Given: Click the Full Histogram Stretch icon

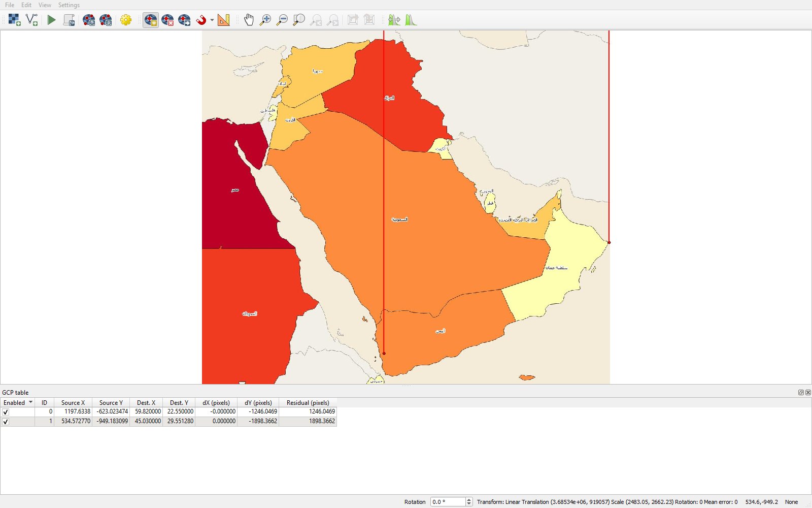Looking at the screenshot, I should pos(394,20).
